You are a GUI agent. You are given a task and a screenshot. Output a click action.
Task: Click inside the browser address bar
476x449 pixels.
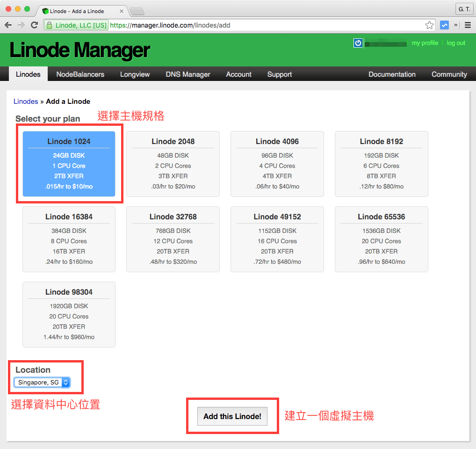pyautogui.click(x=234, y=25)
